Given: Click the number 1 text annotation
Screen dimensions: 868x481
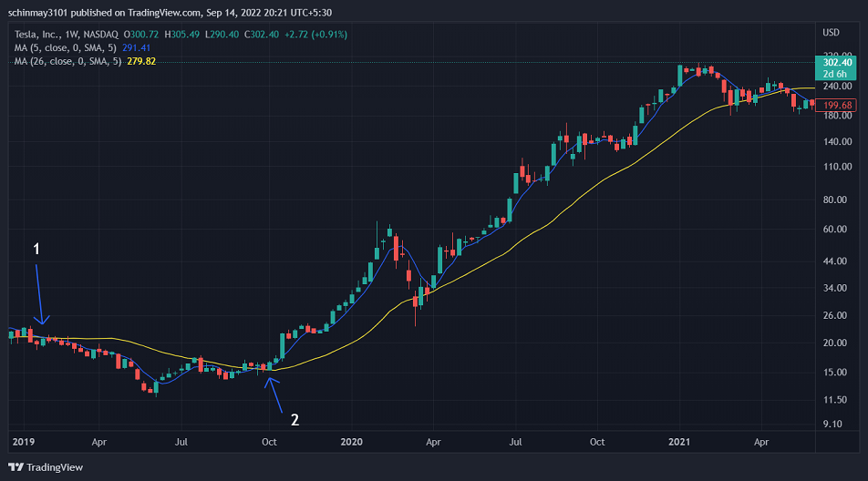Looking at the screenshot, I should pyautogui.click(x=36, y=249).
